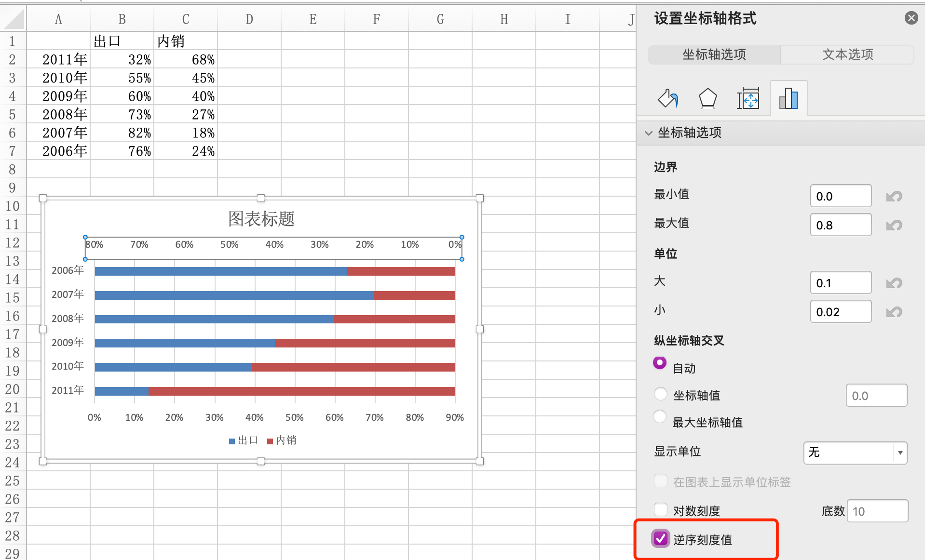Image resolution: width=925 pixels, height=560 pixels.
Task: Click the 内销 legend entry
Action: pyautogui.click(x=282, y=440)
